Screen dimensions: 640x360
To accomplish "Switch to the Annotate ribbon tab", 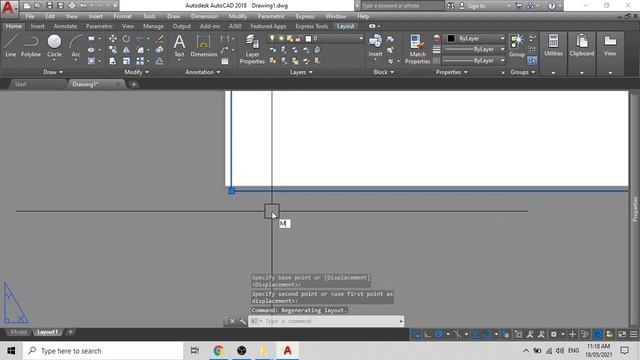I will tap(65, 26).
